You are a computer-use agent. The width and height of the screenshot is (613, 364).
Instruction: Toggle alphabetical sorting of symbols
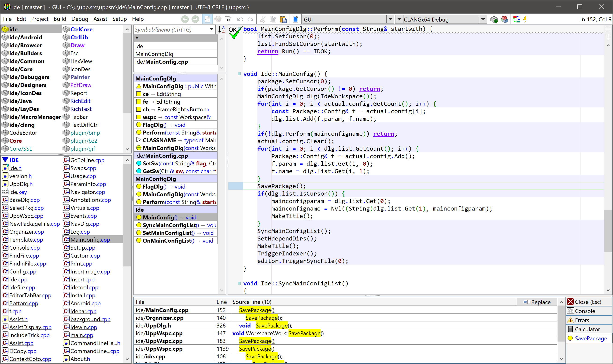pos(221,29)
